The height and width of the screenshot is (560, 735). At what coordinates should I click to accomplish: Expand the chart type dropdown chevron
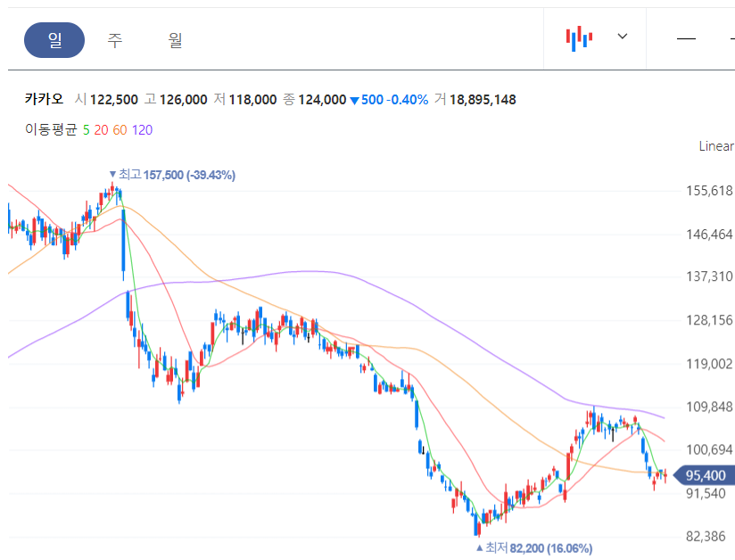(623, 36)
